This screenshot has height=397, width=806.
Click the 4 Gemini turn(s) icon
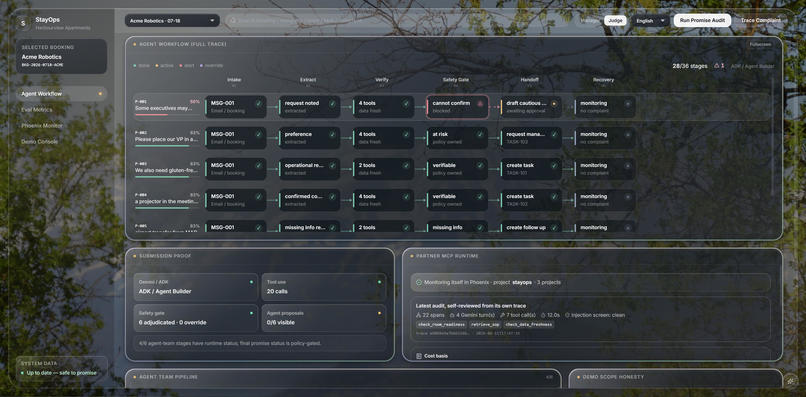tap(452, 315)
